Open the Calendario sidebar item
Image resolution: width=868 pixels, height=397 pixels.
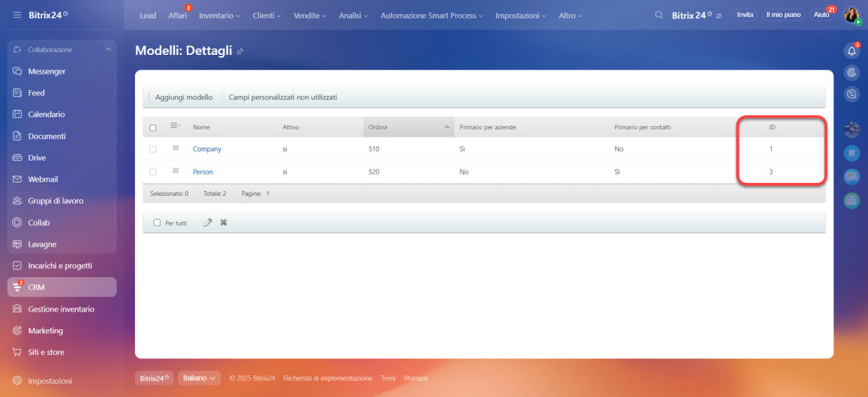point(62,114)
